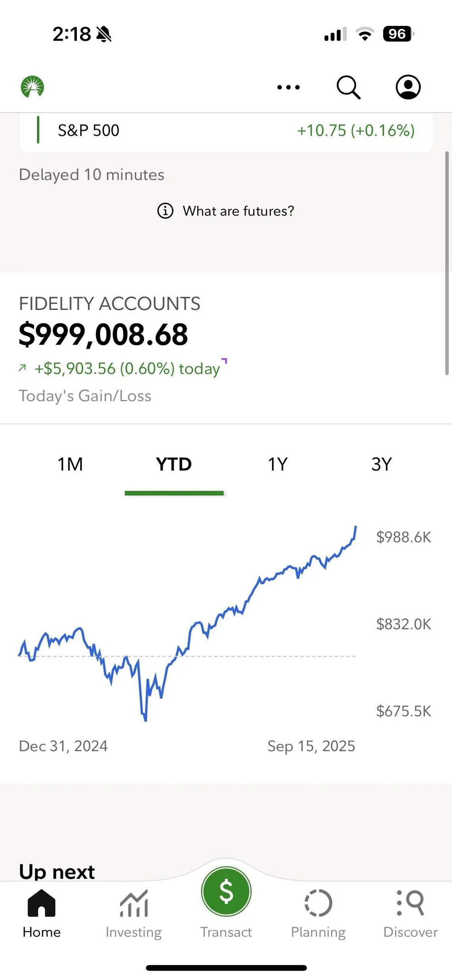This screenshot has height=980, width=452.
Task: Tap the Home icon in bottom bar
Action: coord(41,903)
